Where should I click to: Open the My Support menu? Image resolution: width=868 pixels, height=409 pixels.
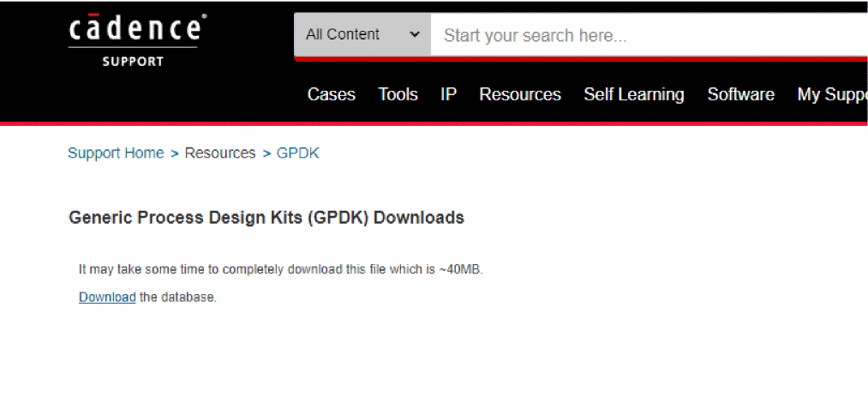tap(832, 94)
